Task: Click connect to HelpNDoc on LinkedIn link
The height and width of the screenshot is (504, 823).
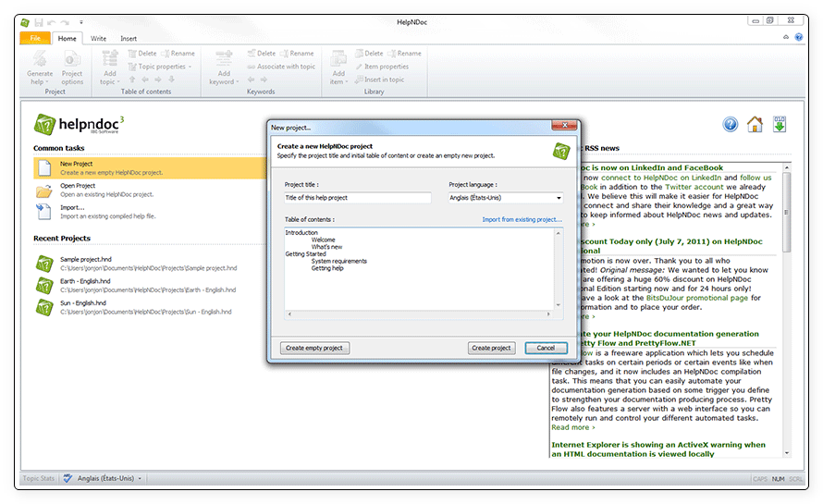Action: click(661, 178)
